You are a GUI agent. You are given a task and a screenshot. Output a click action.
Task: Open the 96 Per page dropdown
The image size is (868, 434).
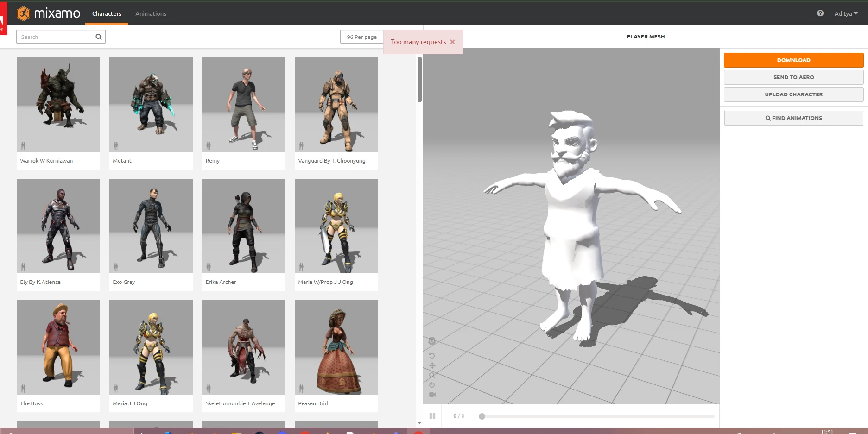(362, 37)
